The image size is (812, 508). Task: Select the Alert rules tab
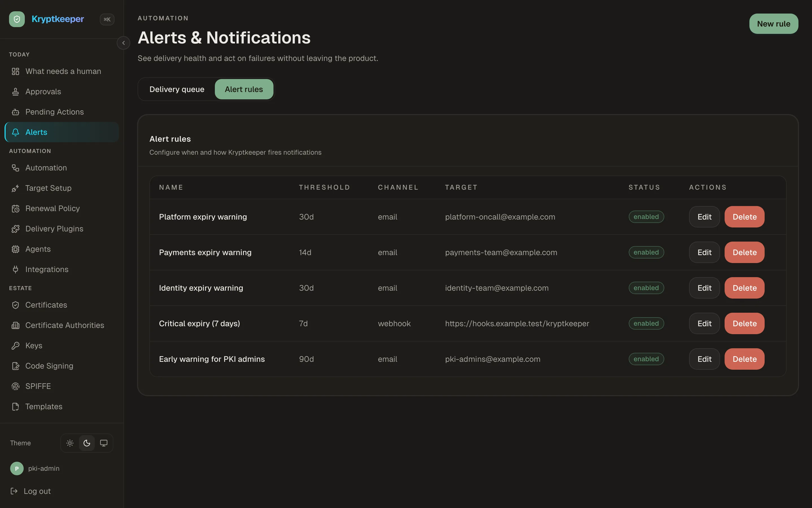pos(244,89)
